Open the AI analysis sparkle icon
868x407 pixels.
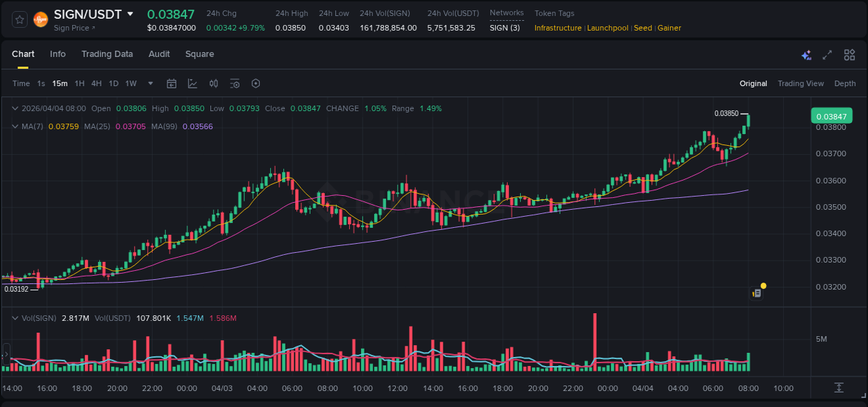click(x=806, y=55)
